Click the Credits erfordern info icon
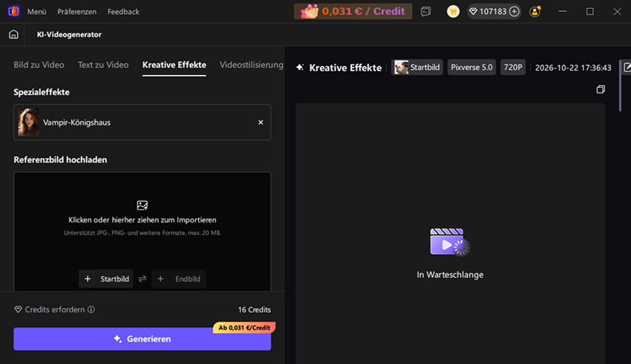Image resolution: width=631 pixels, height=364 pixels. pos(91,309)
